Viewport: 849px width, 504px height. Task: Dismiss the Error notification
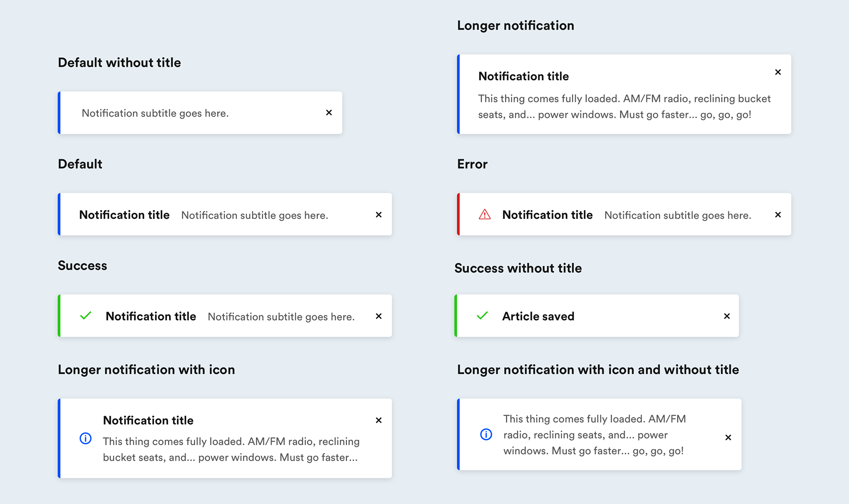click(778, 214)
